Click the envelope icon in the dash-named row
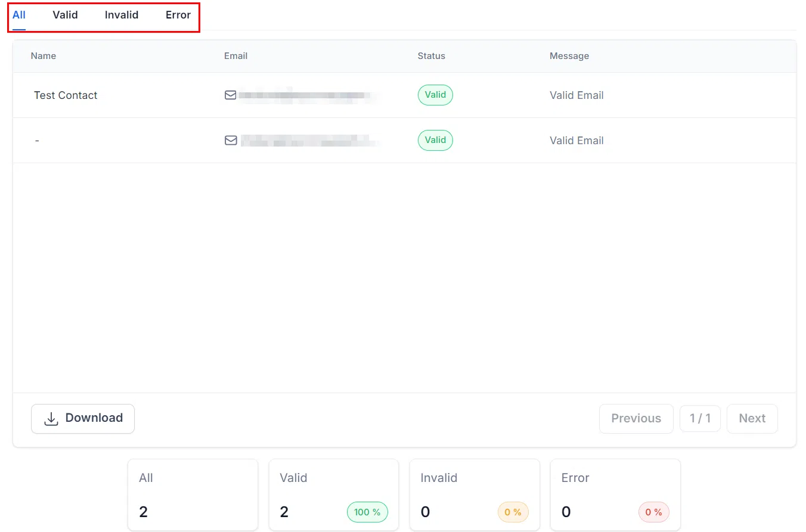Image resolution: width=806 pixels, height=532 pixels. (x=231, y=140)
